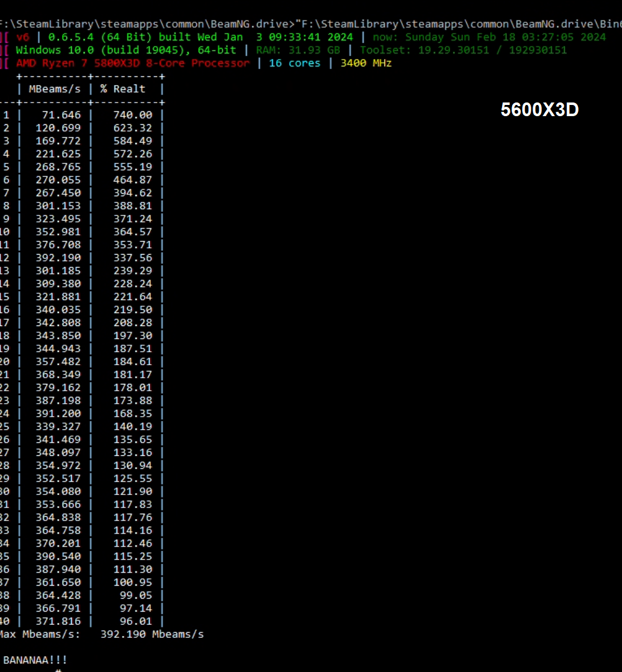Click the value 394.62
The height and width of the screenshot is (672, 622).
[133, 193]
